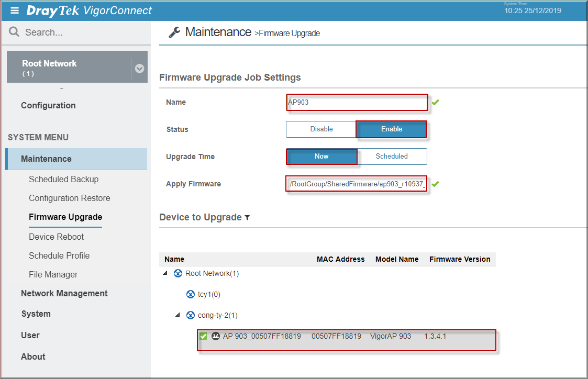The width and height of the screenshot is (588, 379).
Task: Click the system time 10:25 25/12/2019
Action: 532,10
